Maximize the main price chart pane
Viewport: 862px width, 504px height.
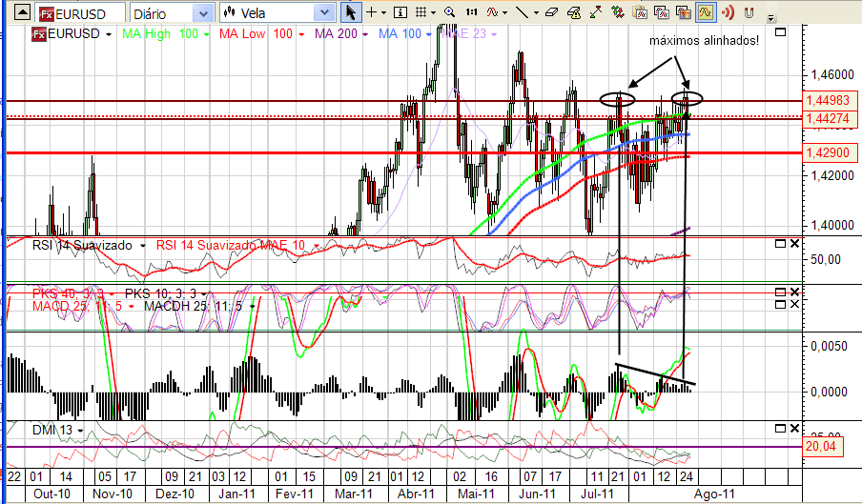coord(780,31)
